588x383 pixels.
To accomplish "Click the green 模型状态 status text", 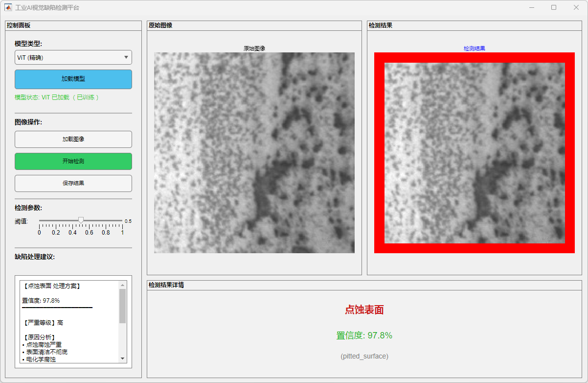I will pos(57,97).
